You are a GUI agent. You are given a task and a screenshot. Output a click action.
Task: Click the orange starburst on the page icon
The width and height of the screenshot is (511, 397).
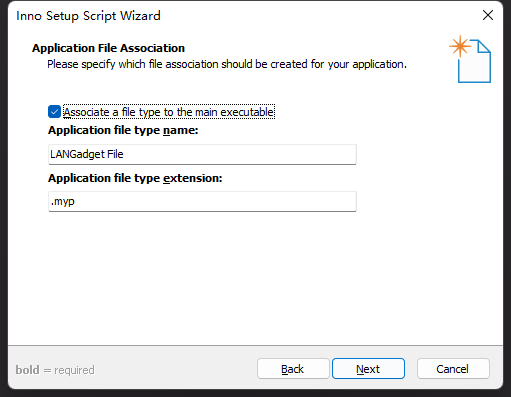[x=460, y=46]
